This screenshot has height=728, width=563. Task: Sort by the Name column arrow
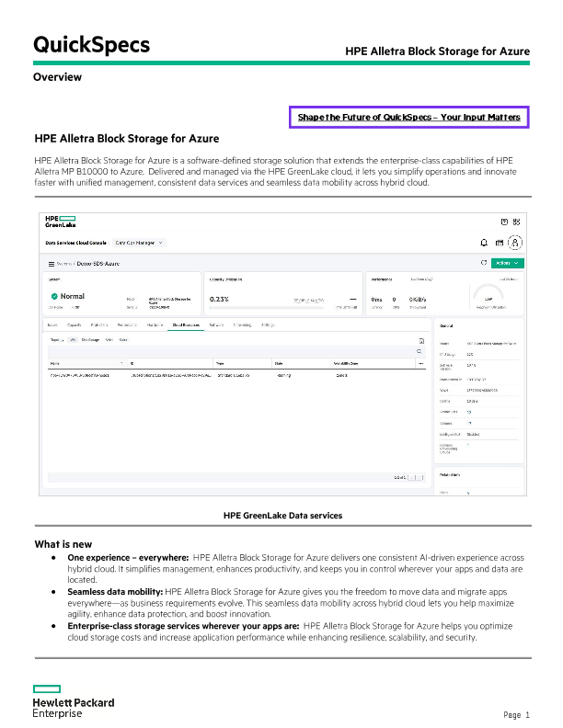121,363
